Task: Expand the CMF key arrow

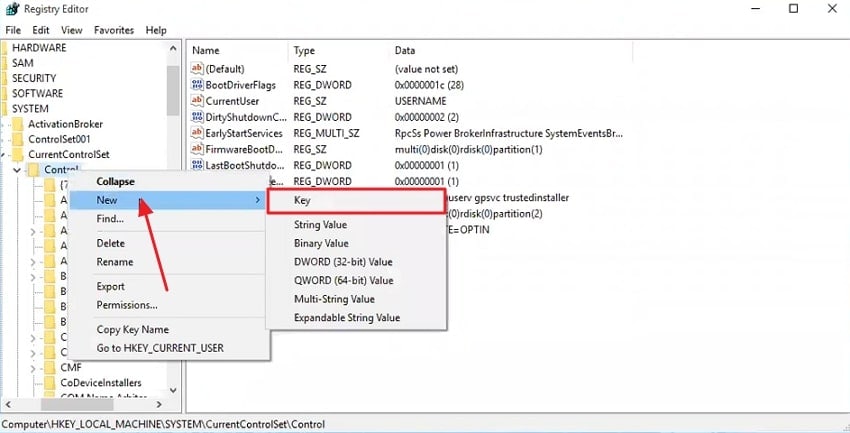Action: [33, 368]
